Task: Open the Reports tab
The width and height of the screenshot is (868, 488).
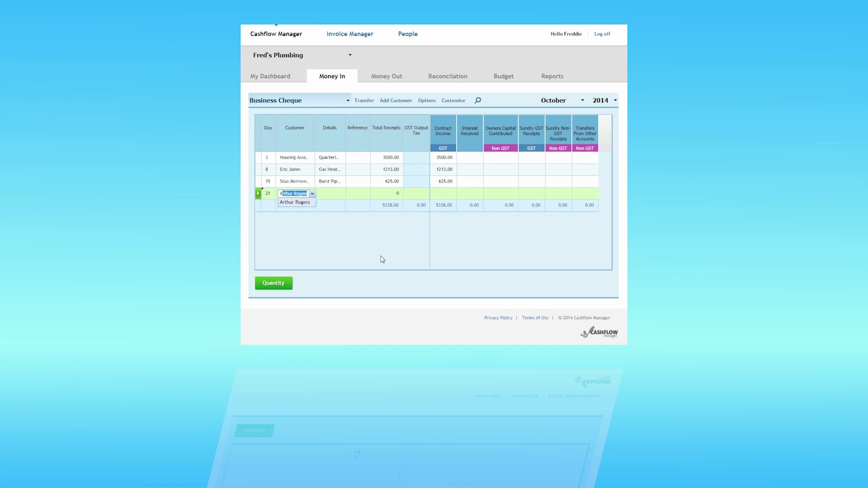Action: tap(552, 76)
